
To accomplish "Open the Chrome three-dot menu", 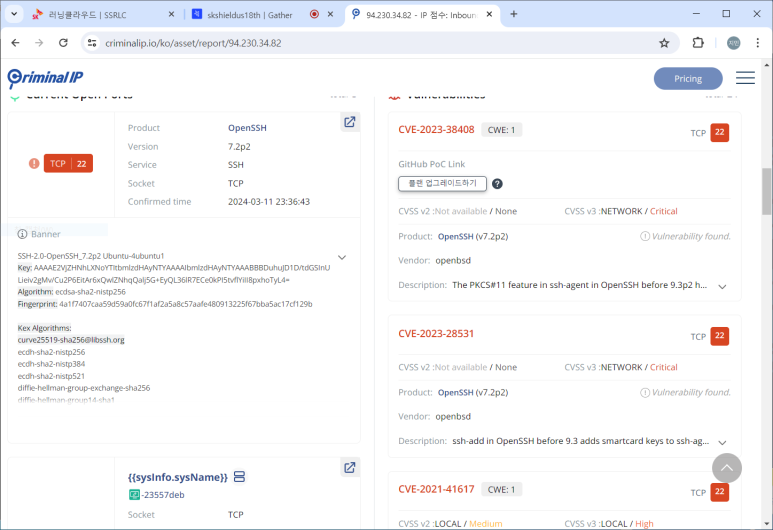I will (x=758, y=43).
